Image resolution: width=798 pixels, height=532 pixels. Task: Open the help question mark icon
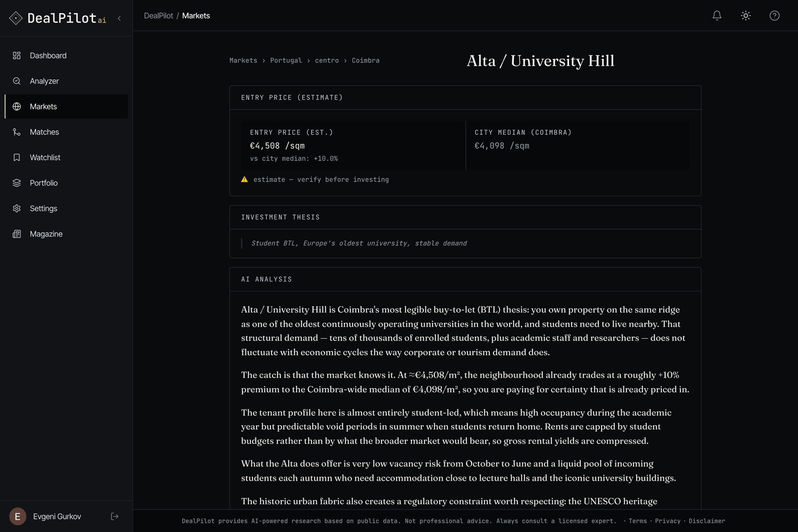point(775,16)
